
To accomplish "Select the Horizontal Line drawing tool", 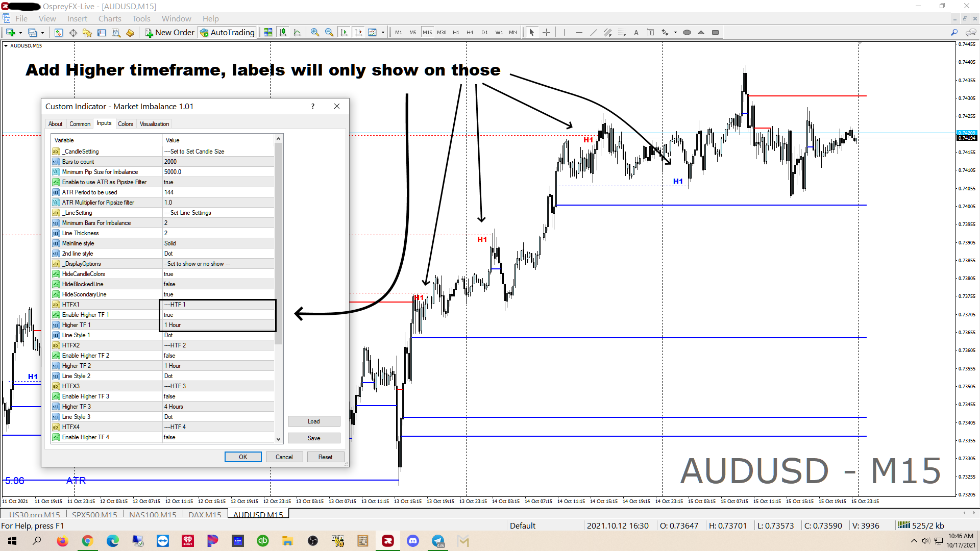I will [x=579, y=32].
